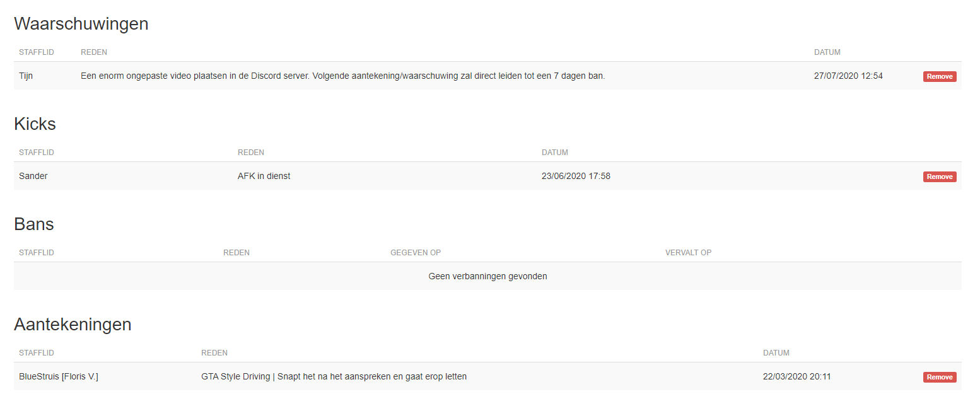Image resolution: width=980 pixels, height=399 pixels.
Task: Click the Bans section heading
Action: tap(34, 224)
